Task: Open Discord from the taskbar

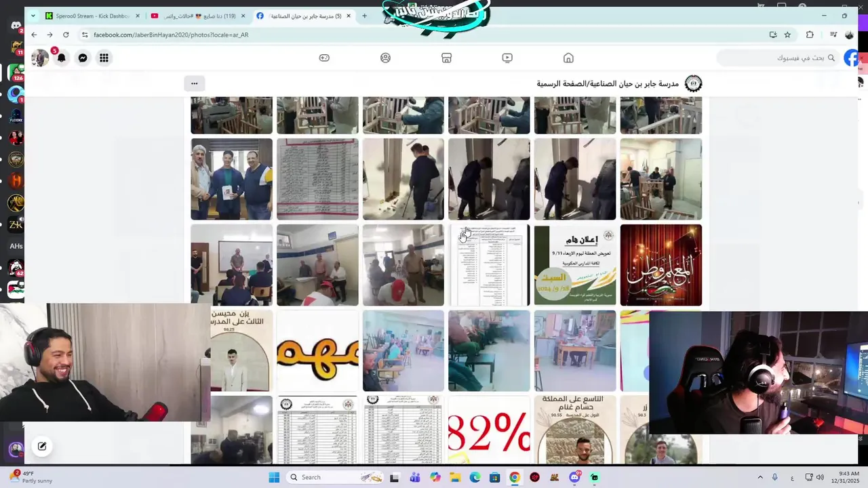Action: [574, 477]
